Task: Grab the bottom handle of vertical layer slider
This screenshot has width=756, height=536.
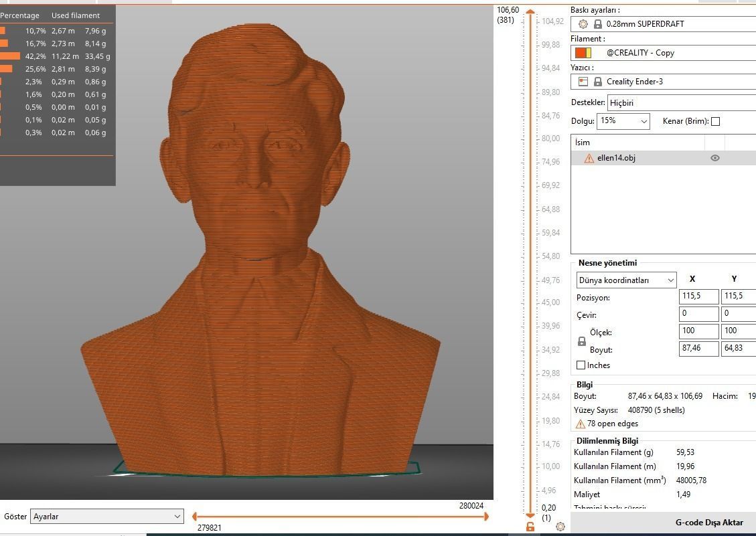Action: pos(530,515)
